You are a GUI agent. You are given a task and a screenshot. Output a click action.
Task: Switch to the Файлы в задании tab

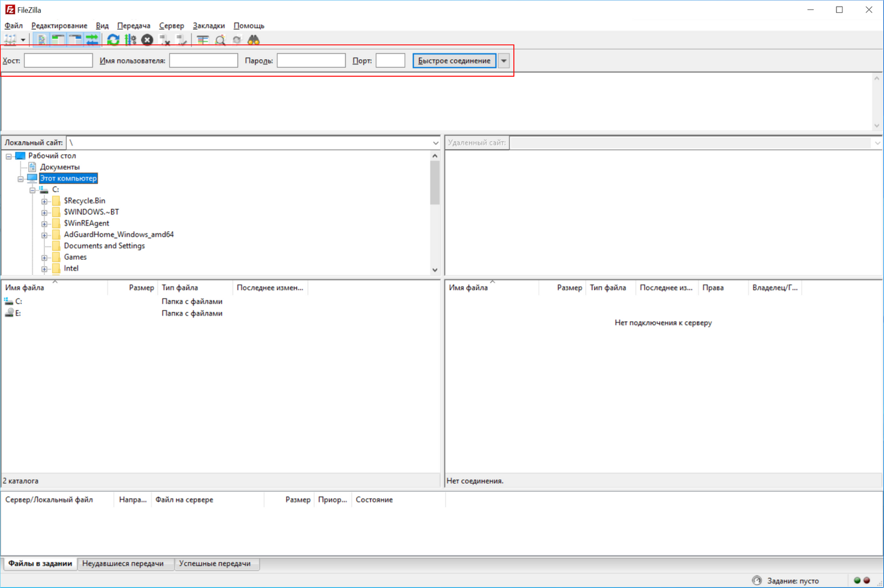pos(40,564)
